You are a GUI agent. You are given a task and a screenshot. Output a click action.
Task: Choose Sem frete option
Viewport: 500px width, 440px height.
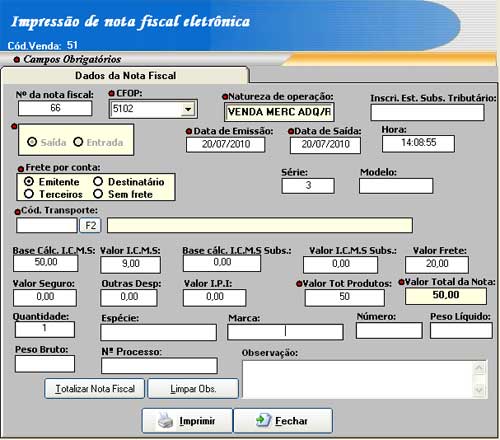(98, 194)
